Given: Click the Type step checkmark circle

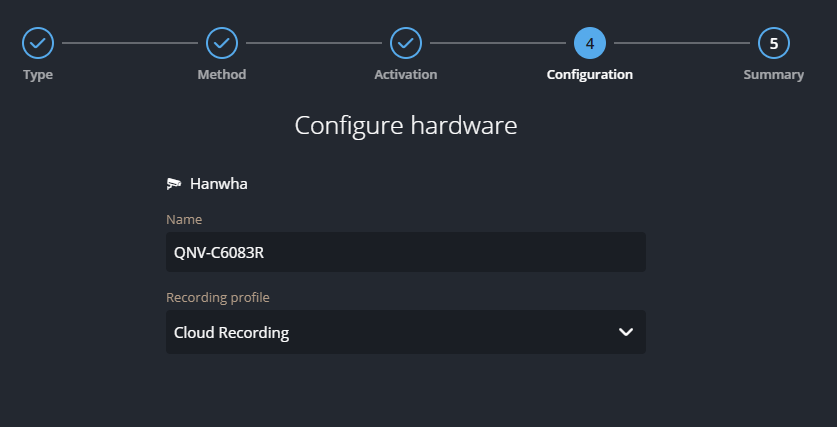Looking at the screenshot, I should tap(38, 43).
